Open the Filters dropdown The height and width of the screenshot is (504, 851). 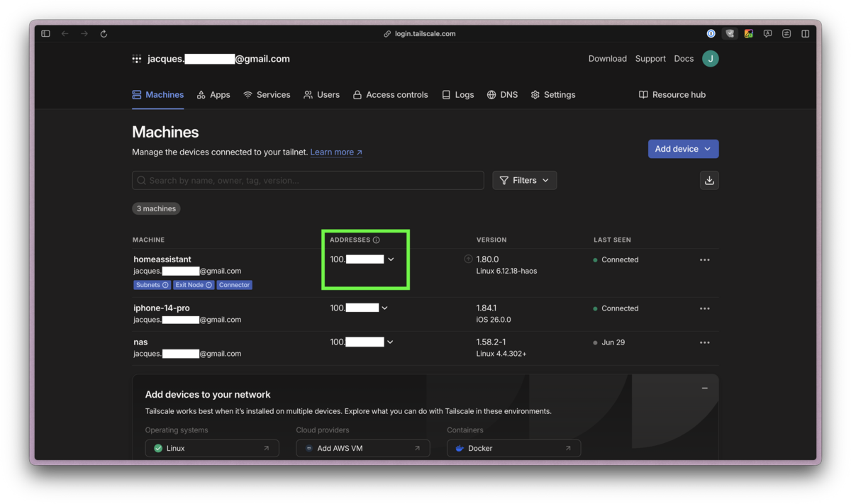click(524, 180)
